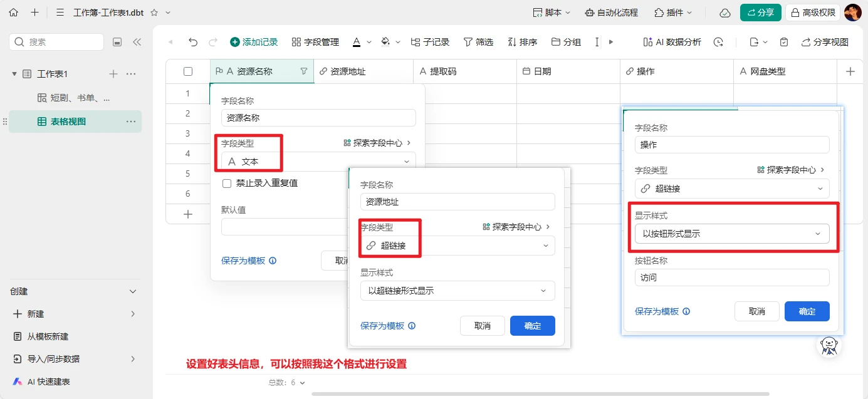Expand the 超链接 field type dropdown for 资源地址
The height and width of the screenshot is (399, 868).
[x=458, y=246]
